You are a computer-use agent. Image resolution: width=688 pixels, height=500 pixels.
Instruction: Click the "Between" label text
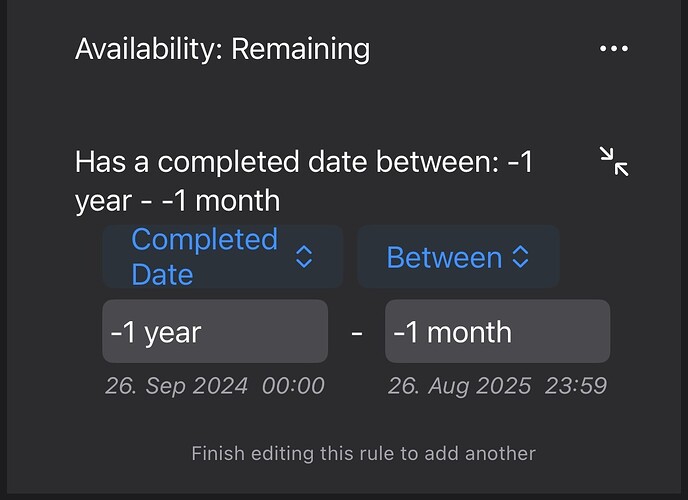tap(444, 257)
